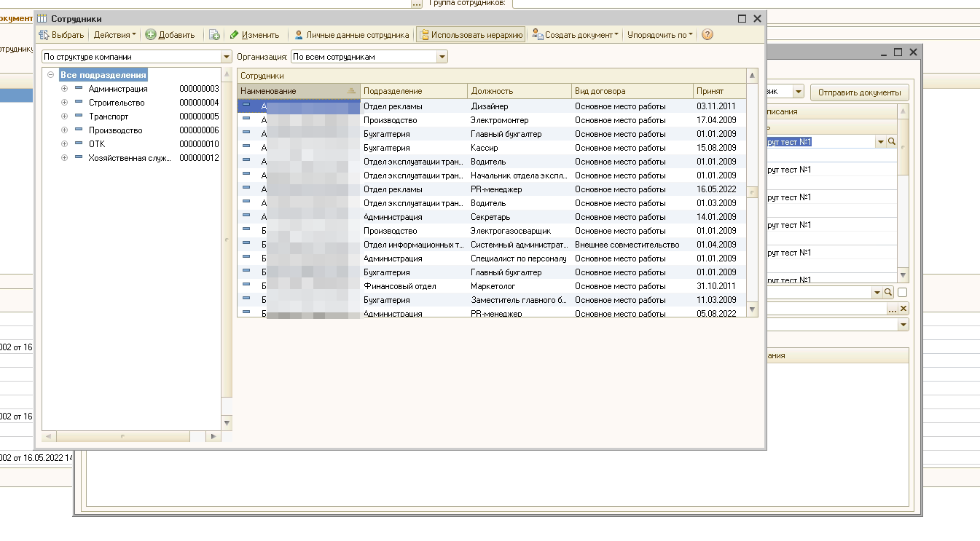Open bottom combo dropdown in background window

(x=903, y=325)
